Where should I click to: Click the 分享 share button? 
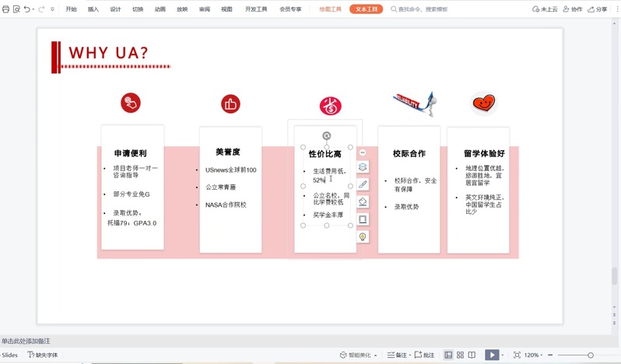coord(598,9)
